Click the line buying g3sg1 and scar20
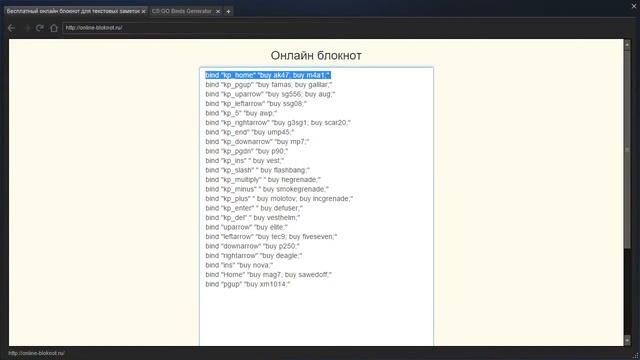The height and width of the screenshot is (360, 640). 278,122
